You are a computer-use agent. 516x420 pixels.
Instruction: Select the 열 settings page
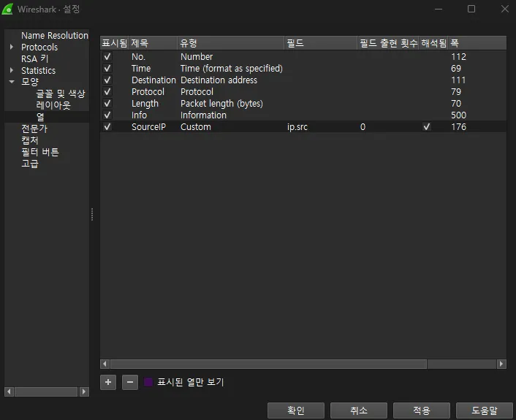point(40,117)
